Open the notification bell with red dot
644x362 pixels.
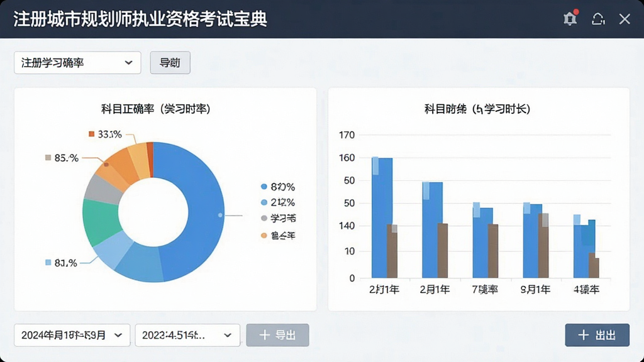coord(570,18)
